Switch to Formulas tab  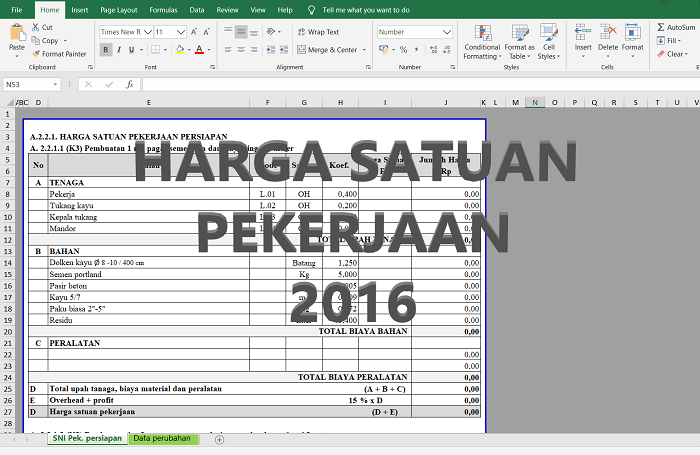click(x=163, y=10)
